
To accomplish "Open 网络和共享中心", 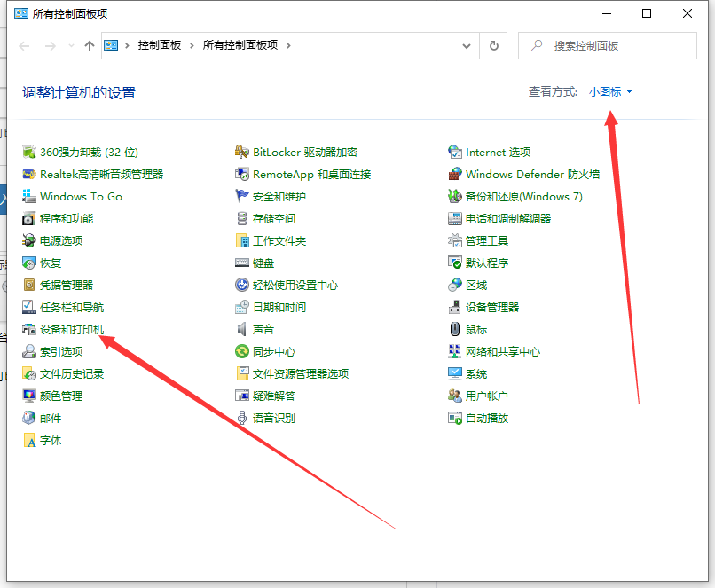I will click(502, 351).
